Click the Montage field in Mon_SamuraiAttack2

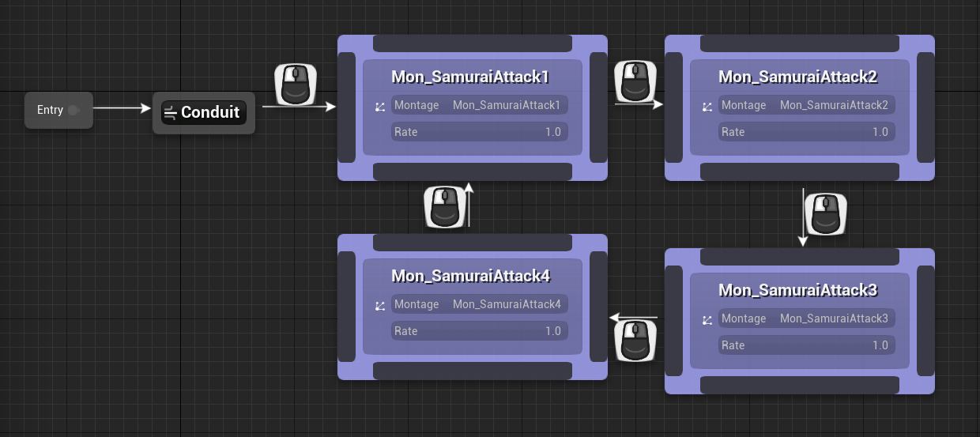click(806, 106)
